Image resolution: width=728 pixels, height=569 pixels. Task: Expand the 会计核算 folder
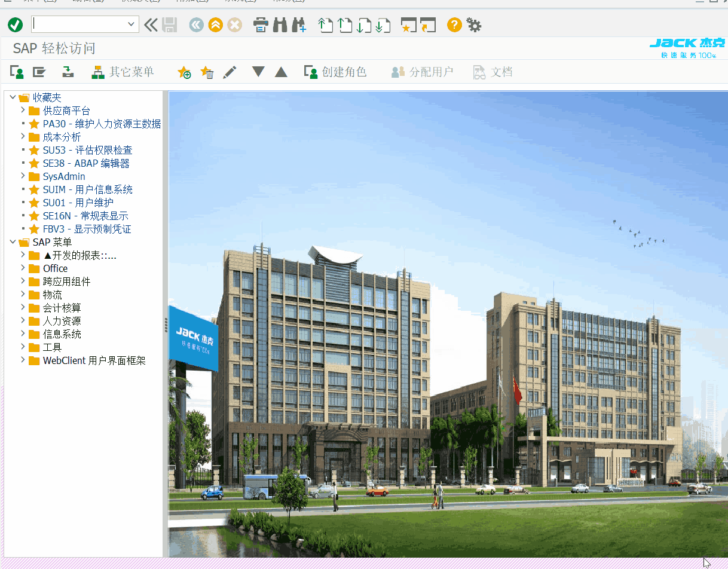(x=23, y=307)
